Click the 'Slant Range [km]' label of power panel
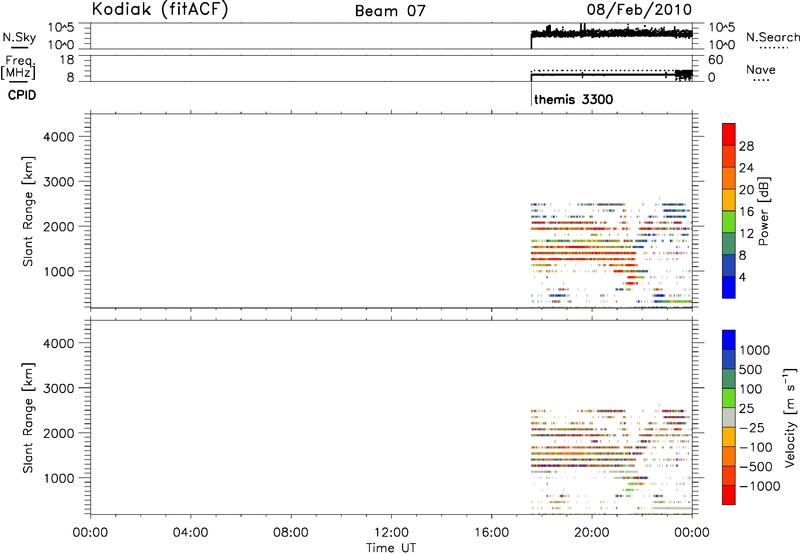This screenshot has width=800, height=554. coord(28,211)
